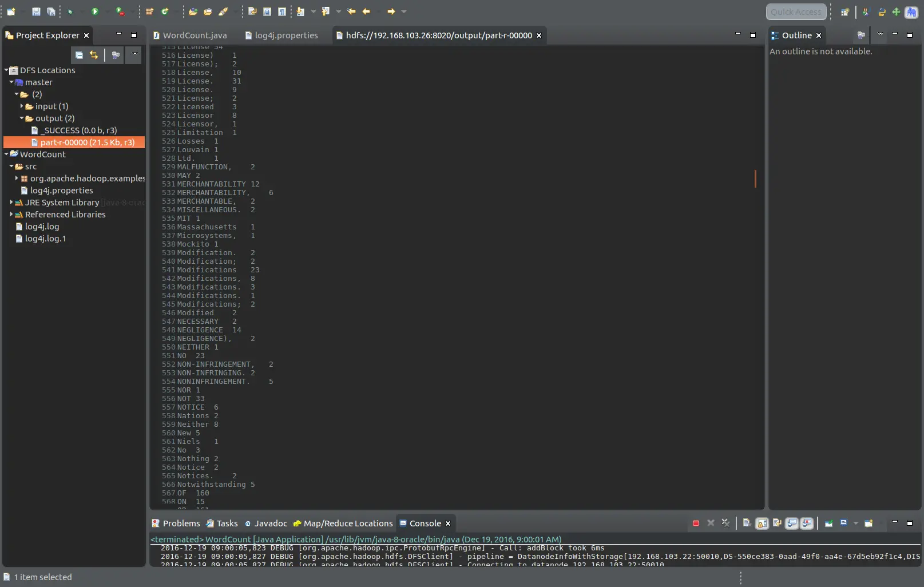Screen dimensions: 924x587
Task: Open Previous Annotation options dropdown
Action: (338, 11)
